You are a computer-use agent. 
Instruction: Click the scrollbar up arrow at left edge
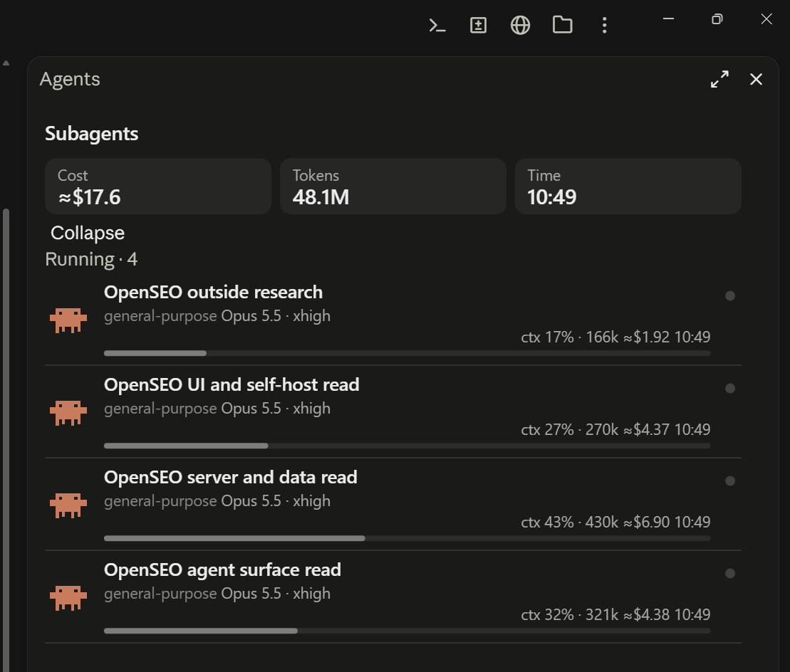point(6,63)
